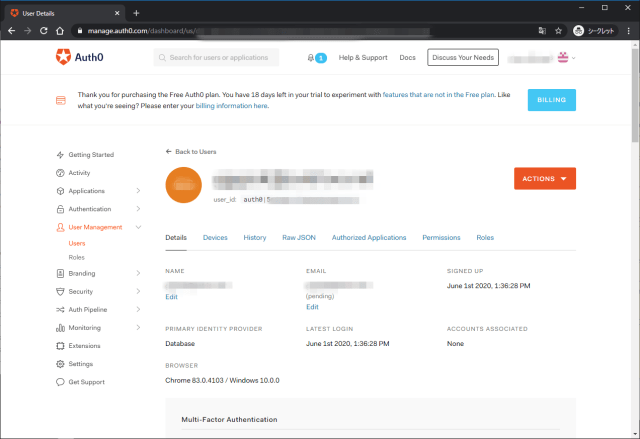
Task: Click the browser home icon
Action: 60,31
